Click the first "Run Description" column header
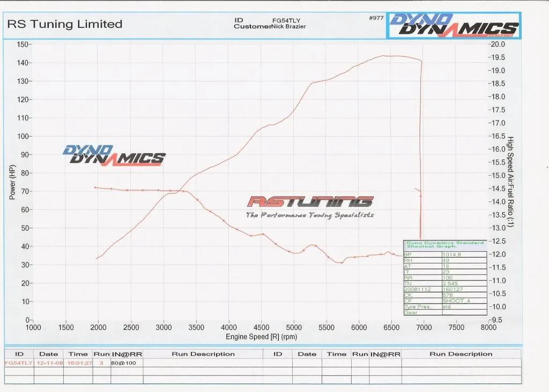The height and width of the screenshot is (392, 549). (x=203, y=354)
